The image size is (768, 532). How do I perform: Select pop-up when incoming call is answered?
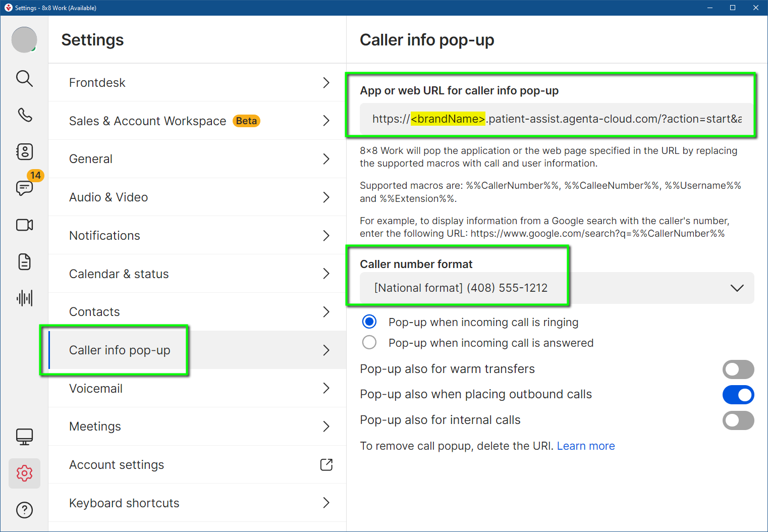[369, 343]
